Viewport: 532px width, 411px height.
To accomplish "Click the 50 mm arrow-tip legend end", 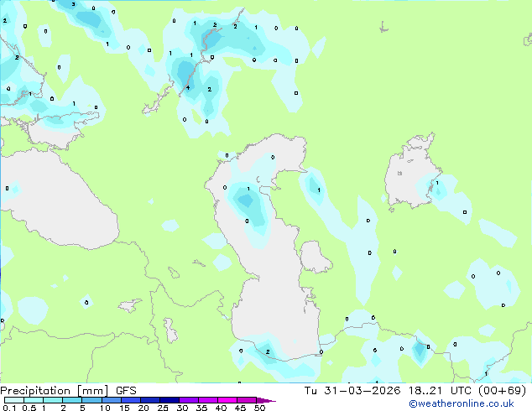I will pyautogui.click(x=266, y=400).
